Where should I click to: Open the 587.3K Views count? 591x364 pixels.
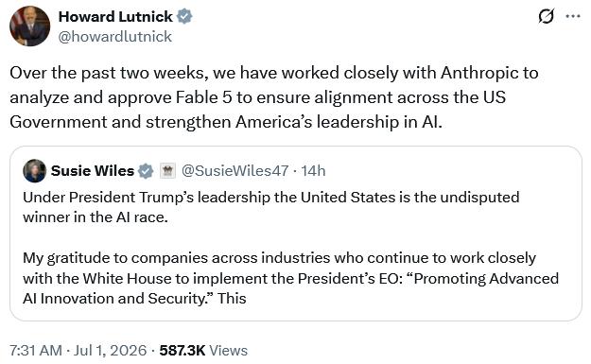tap(203, 351)
